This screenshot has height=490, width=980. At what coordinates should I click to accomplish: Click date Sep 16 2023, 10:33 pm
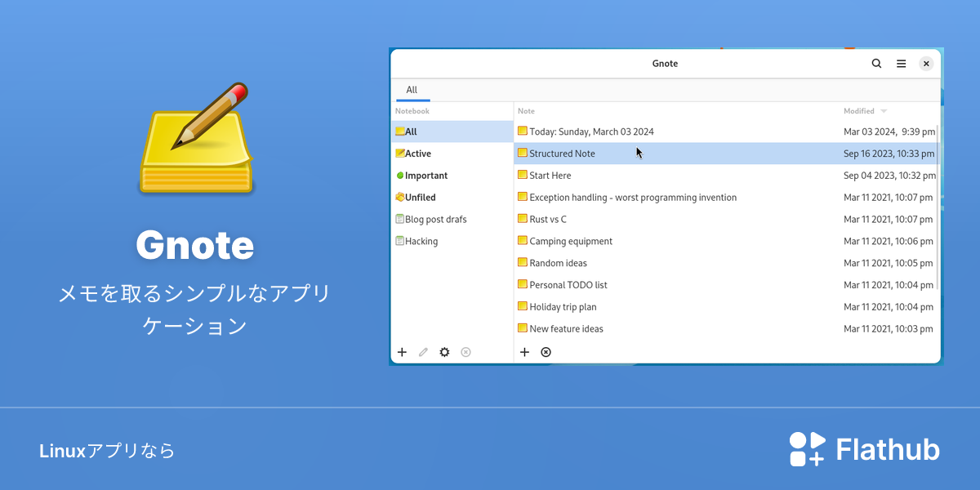coord(889,154)
